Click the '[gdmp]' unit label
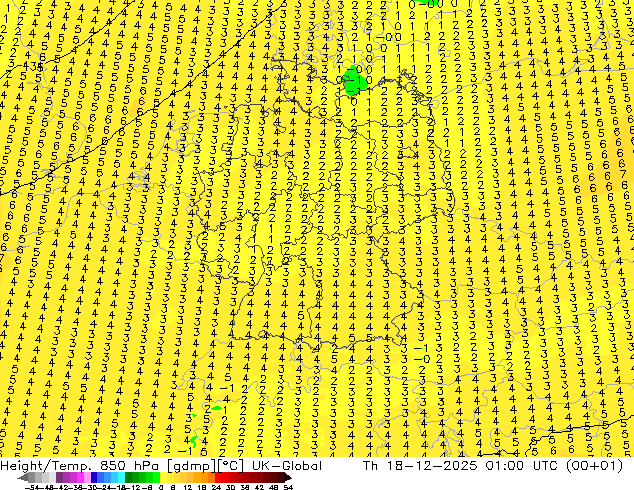 190,466
